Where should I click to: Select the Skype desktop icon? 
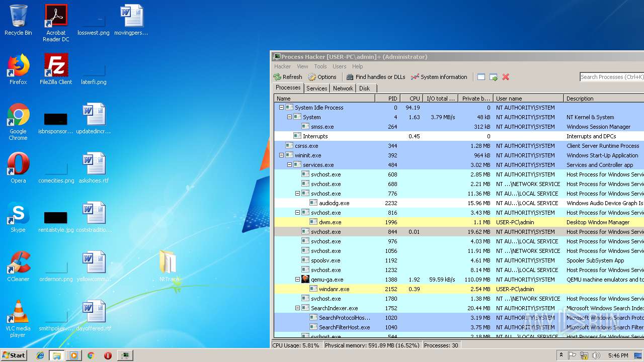(18, 217)
